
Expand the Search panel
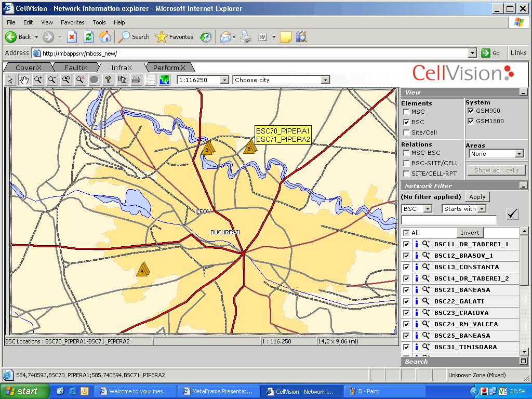523,362
